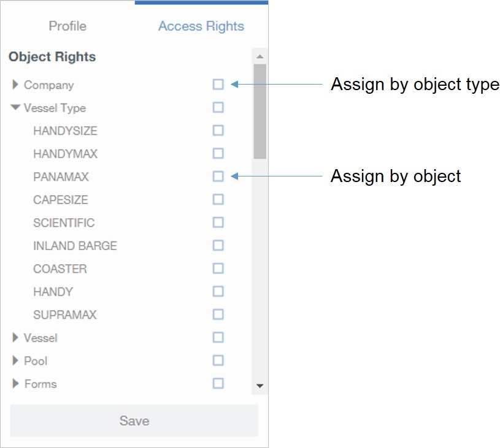Viewport: 500px width, 448px height.
Task: Open the Access Rights tab
Action: pos(201,26)
